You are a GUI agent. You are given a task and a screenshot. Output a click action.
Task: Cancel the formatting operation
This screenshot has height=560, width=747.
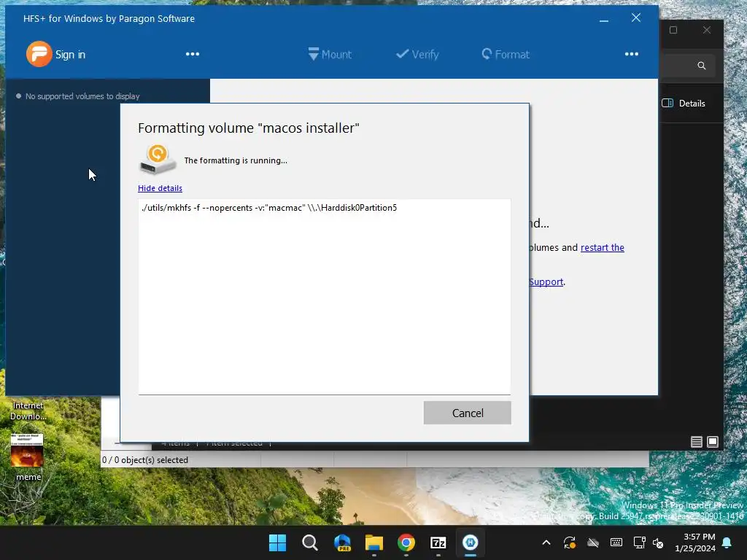pyautogui.click(x=468, y=413)
